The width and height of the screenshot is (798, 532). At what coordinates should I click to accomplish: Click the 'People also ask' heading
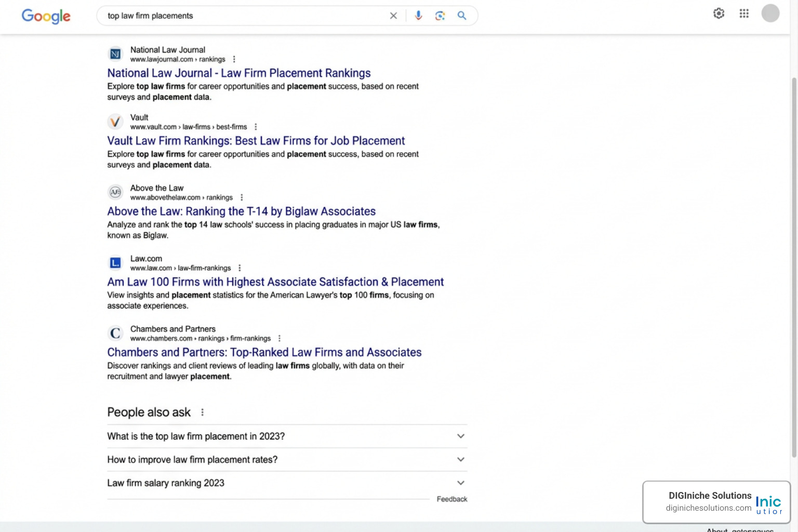[149, 413]
